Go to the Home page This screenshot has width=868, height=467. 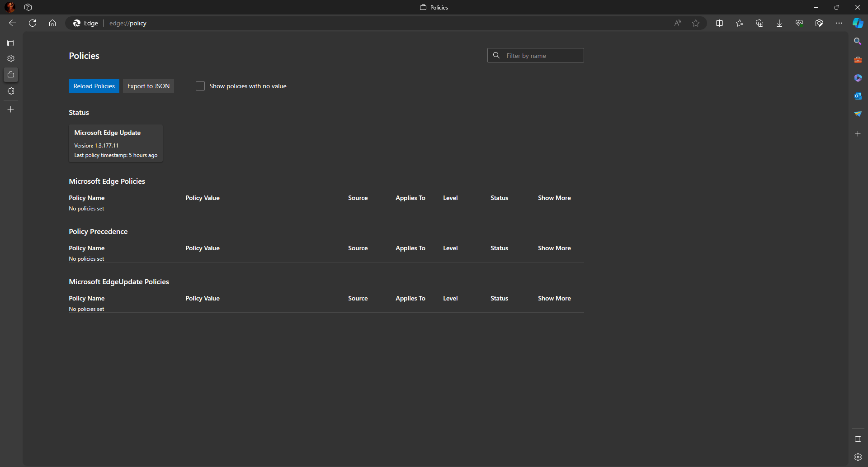[x=52, y=23]
